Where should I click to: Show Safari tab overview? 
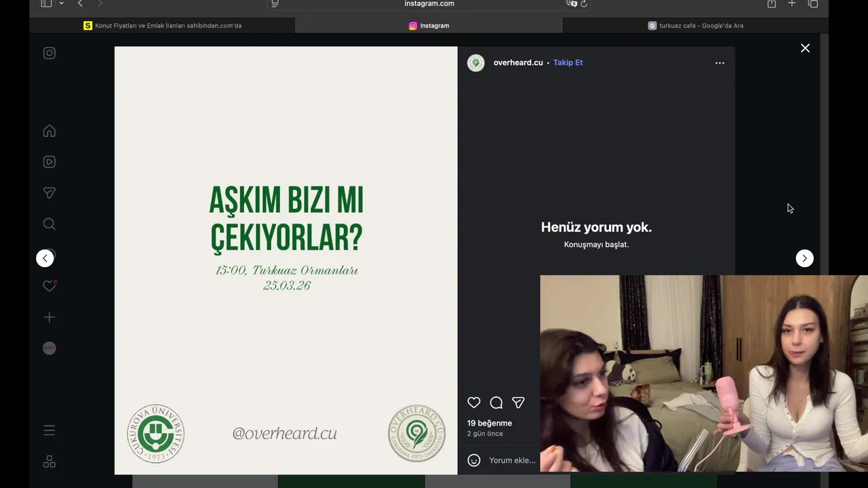pos(813,3)
